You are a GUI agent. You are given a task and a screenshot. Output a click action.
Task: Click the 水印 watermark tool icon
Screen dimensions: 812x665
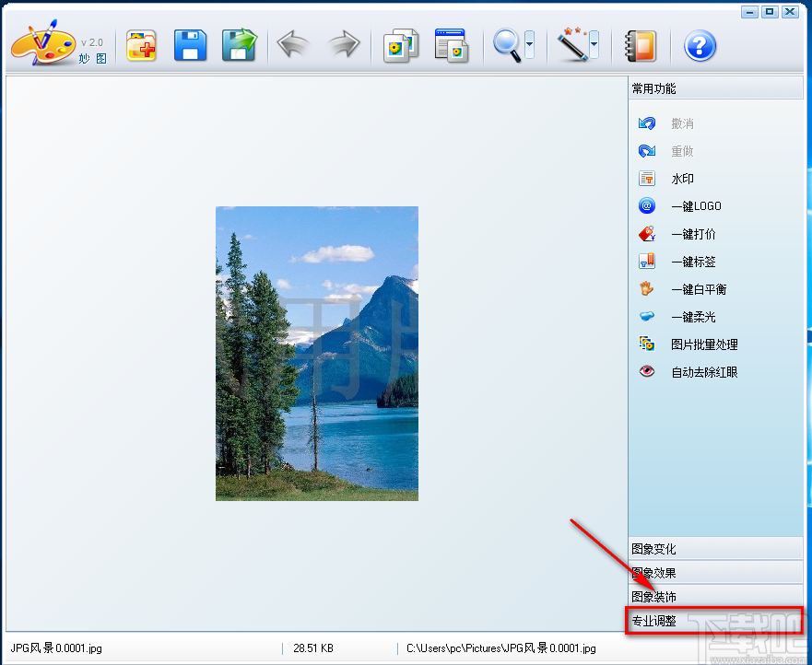(646, 179)
